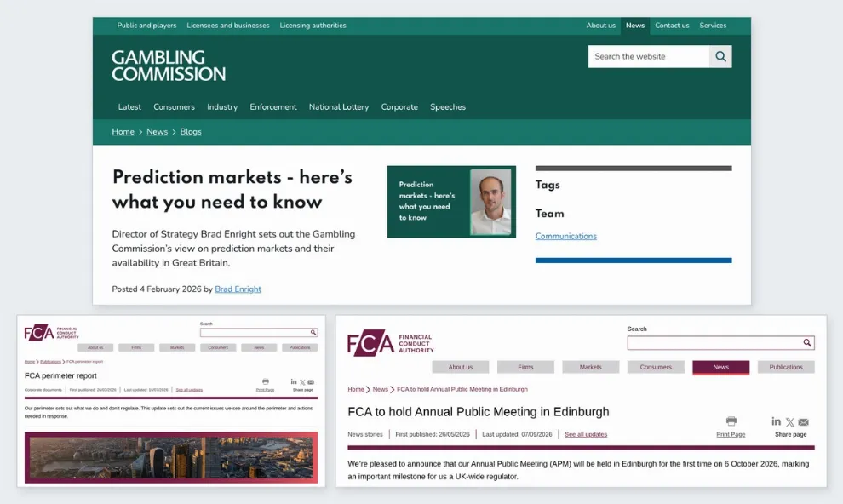Click Home breadcrumb on Gambling Commission page

123,132
